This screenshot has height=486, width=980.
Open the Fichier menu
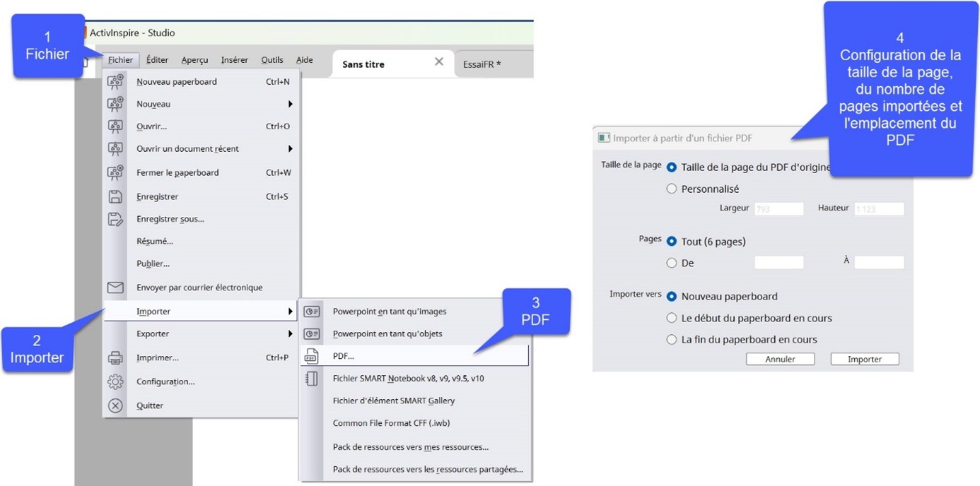[x=120, y=60]
